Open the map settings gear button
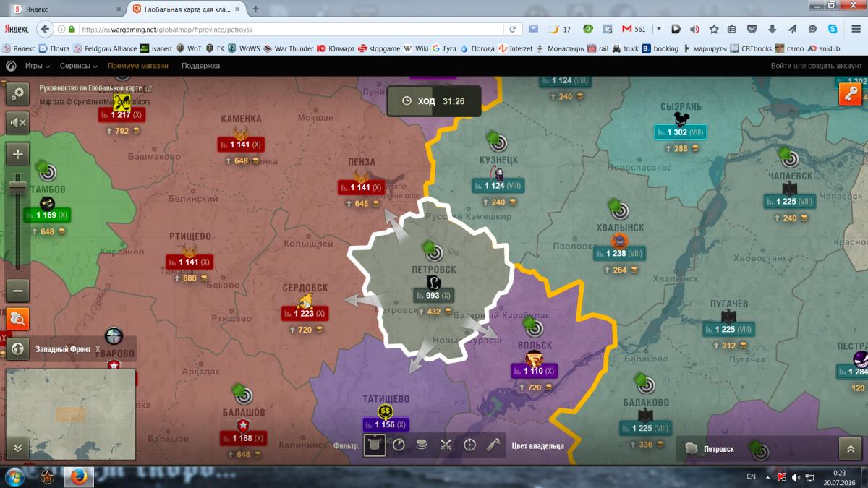The width and height of the screenshot is (868, 488). (18, 93)
